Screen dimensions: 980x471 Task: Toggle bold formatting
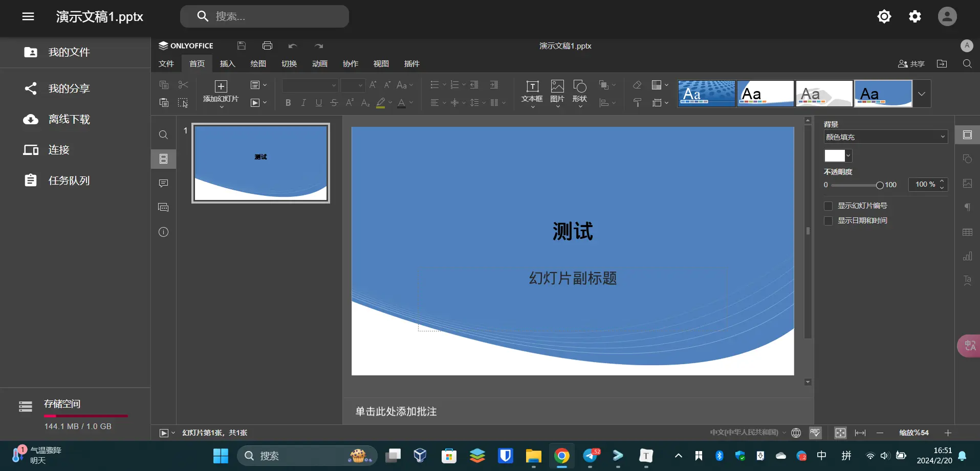coord(288,103)
